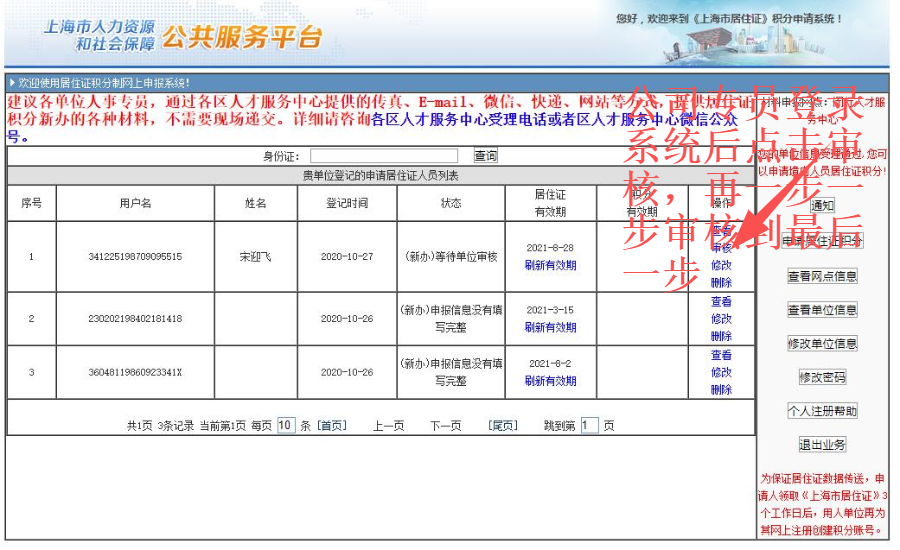Click the 状态 column header
The width and height of the screenshot is (900, 550).
pyautogui.click(x=451, y=203)
